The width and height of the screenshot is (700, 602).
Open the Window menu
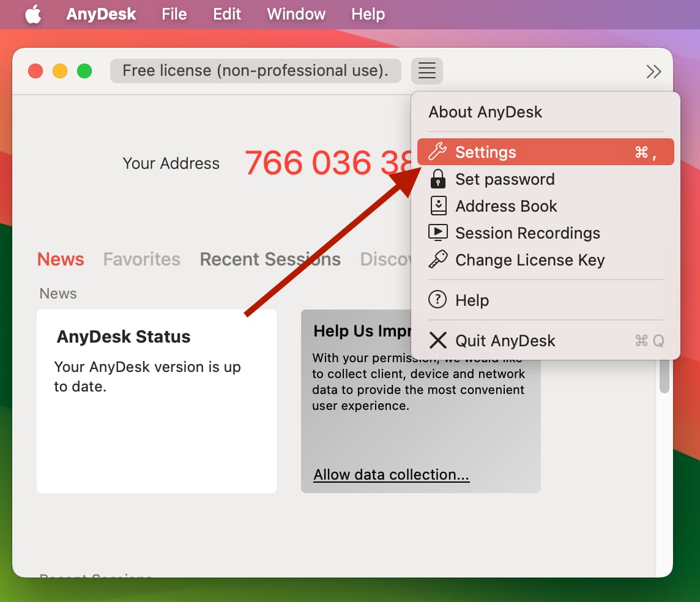pyautogui.click(x=296, y=14)
